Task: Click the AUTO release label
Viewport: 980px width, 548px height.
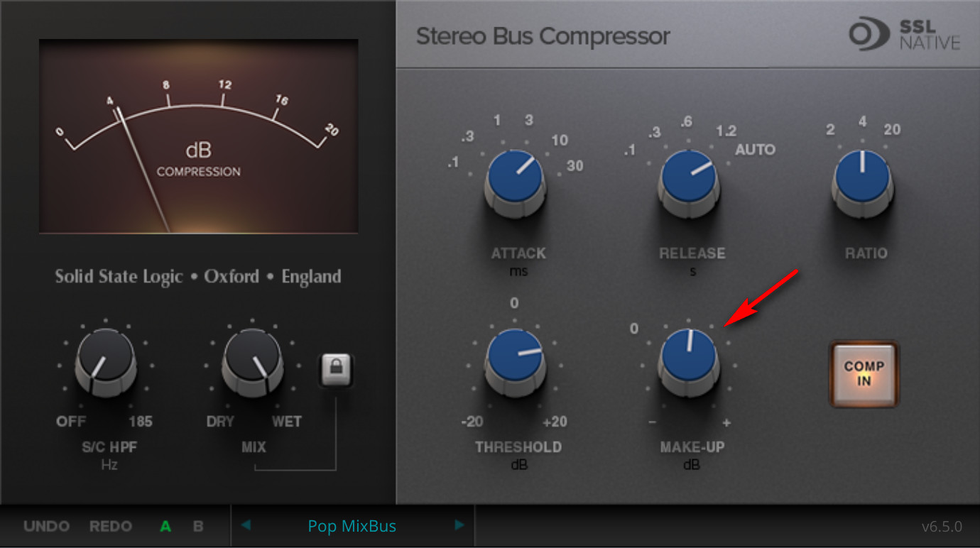Action: 755,150
